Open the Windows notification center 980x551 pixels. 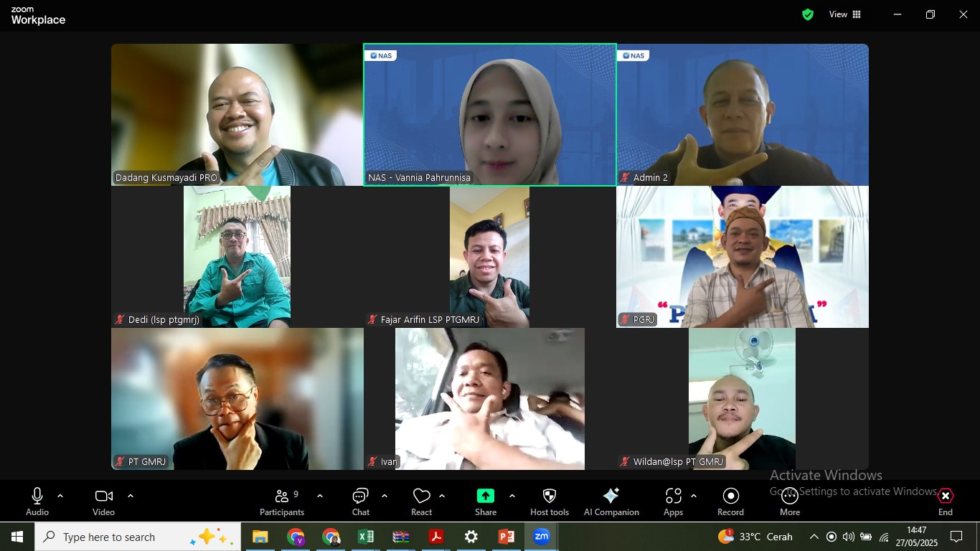click(956, 537)
